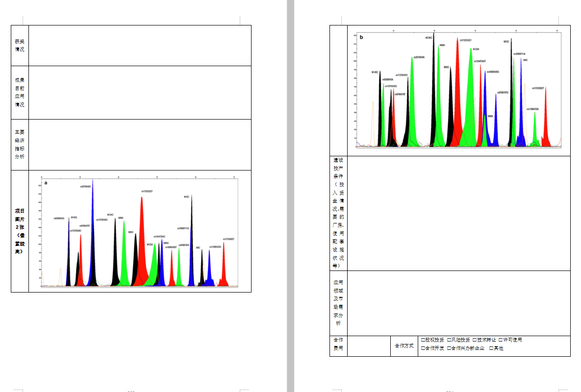Enable the 许可使用 checkbox
The height and width of the screenshot is (392, 581).
click(501, 340)
